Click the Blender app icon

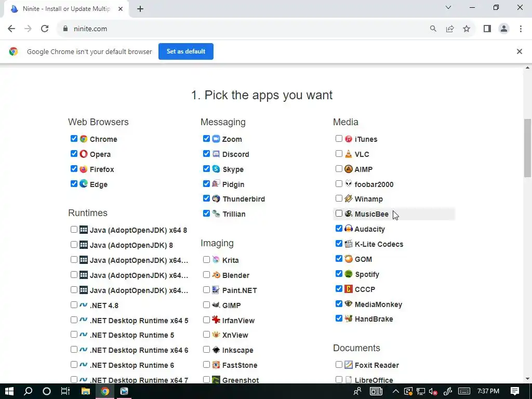[x=216, y=275]
